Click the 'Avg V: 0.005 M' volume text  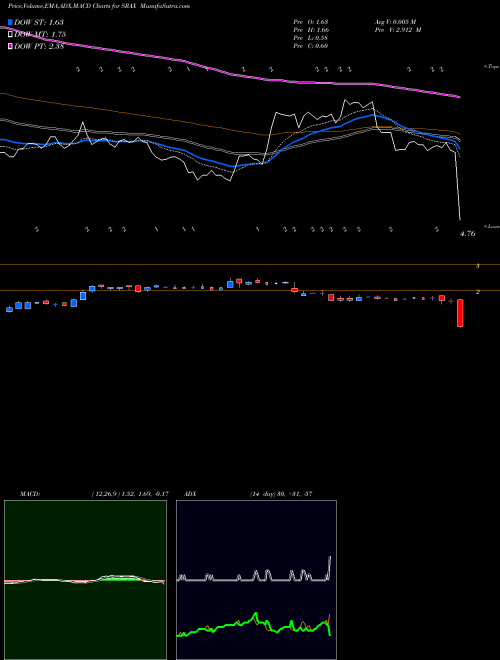(395, 21)
